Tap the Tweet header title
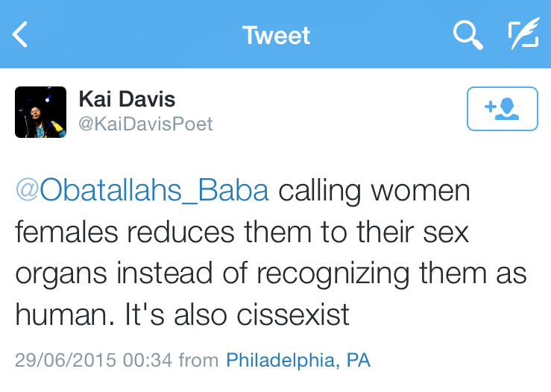This screenshot has height=392, width=551. [276, 35]
